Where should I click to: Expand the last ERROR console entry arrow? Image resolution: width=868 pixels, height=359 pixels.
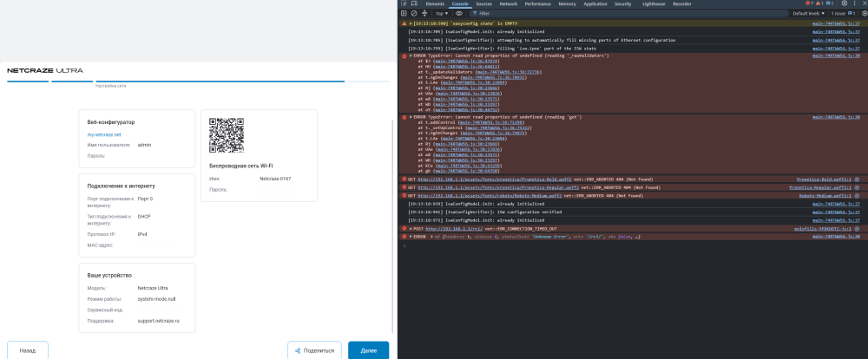pyautogui.click(x=411, y=237)
